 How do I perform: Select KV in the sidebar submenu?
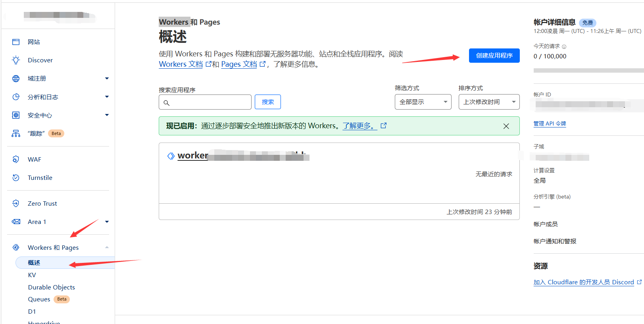click(32, 275)
